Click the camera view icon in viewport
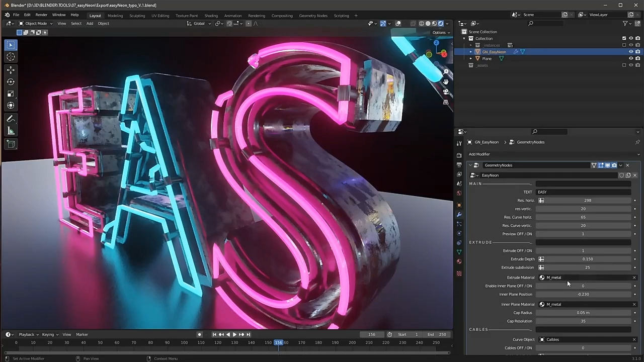This screenshot has height=362, width=644. pos(446,92)
